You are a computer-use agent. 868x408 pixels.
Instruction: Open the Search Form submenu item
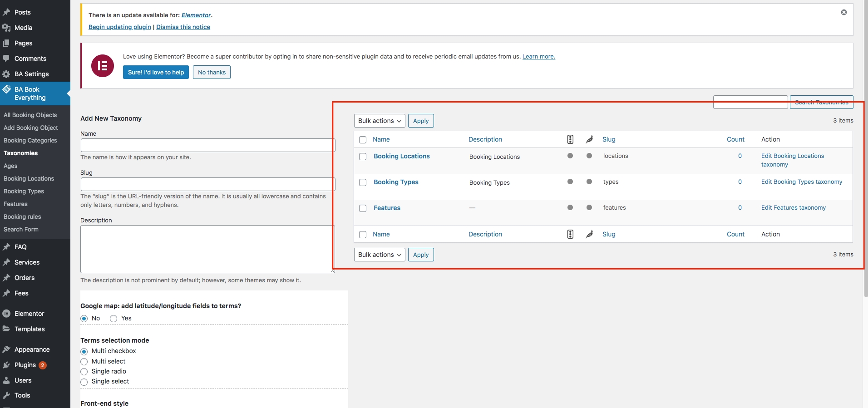pos(21,230)
